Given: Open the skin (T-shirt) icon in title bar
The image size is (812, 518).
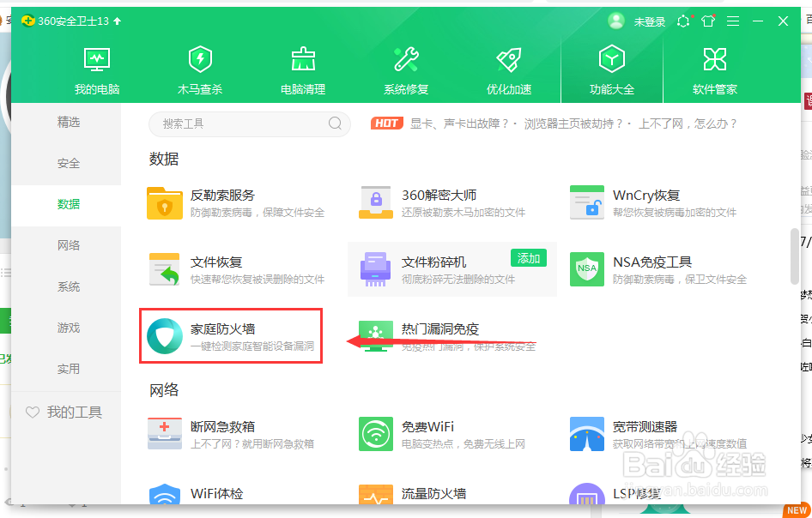Looking at the screenshot, I should pos(708,21).
